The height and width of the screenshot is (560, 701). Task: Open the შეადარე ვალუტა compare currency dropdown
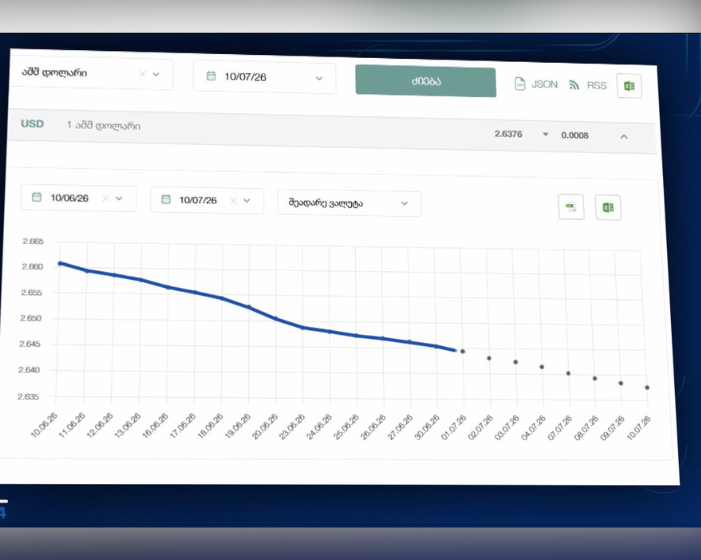pyautogui.click(x=349, y=203)
